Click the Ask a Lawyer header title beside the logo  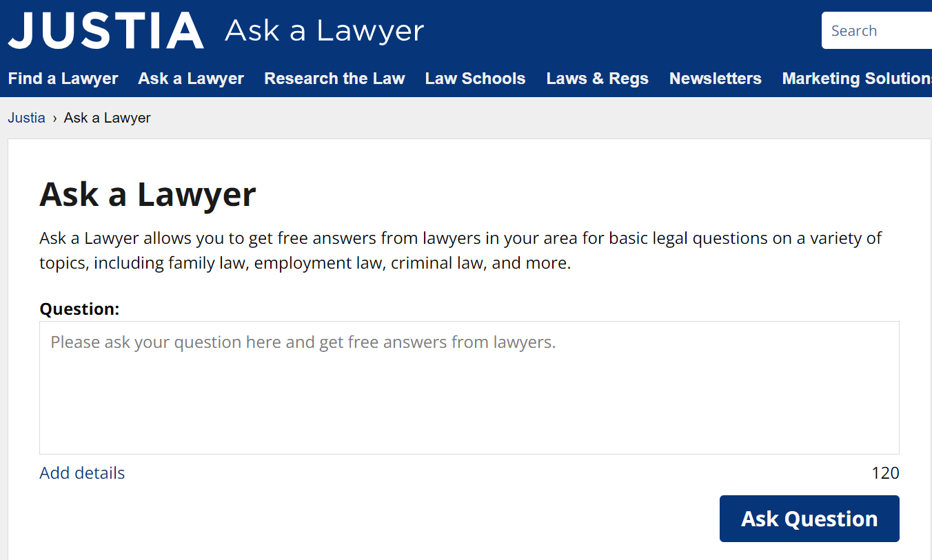(x=324, y=31)
